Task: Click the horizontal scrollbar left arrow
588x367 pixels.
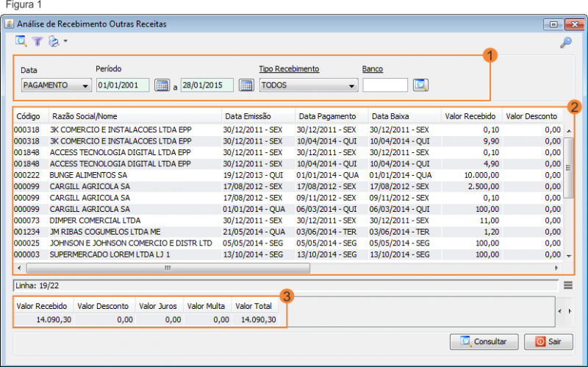Action: 19,268
